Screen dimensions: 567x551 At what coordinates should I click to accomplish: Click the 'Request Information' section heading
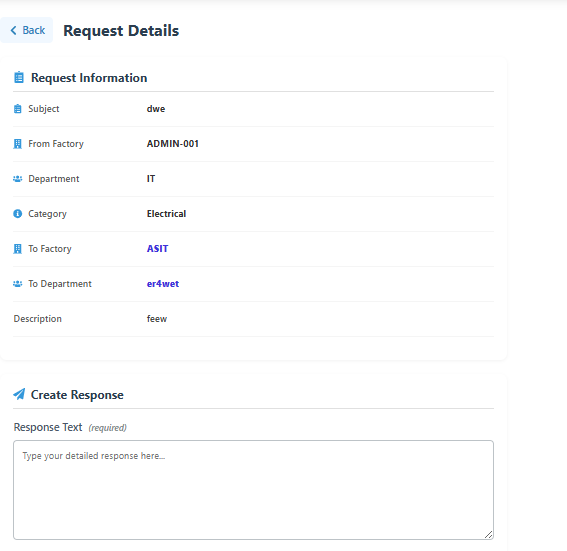89,78
